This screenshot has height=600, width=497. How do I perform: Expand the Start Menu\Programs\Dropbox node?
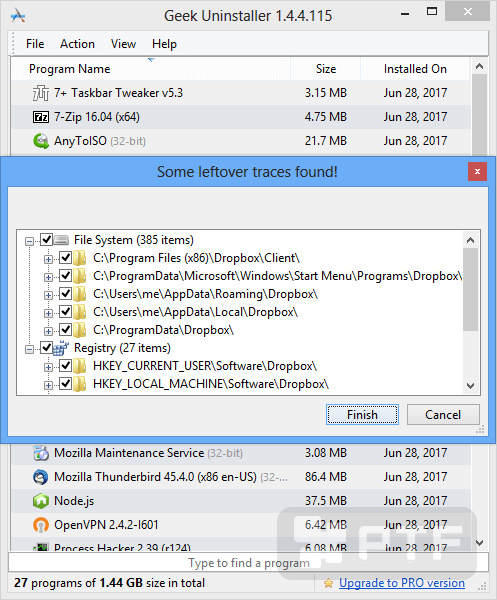pyautogui.click(x=48, y=277)
